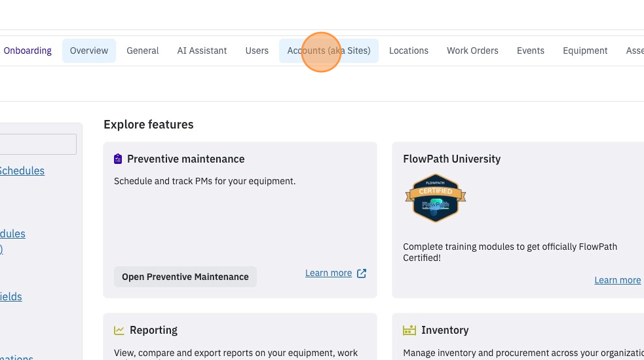Screen dimensions: 644x360
Task: Click text 'Complete training modules to get officially FlowPath Certified!'
Action: [x=510, y=252]
